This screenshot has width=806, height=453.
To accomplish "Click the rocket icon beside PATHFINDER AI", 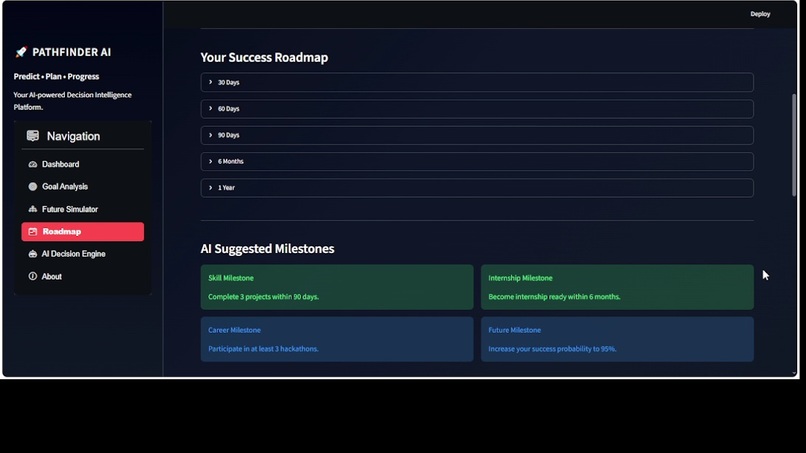I will (x=21, y=52).
